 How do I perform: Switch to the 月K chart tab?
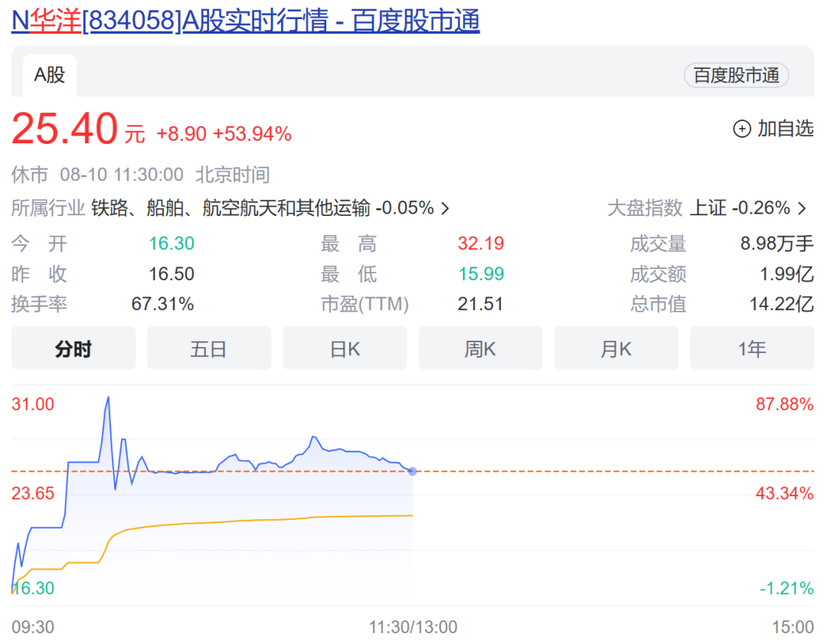616,348
